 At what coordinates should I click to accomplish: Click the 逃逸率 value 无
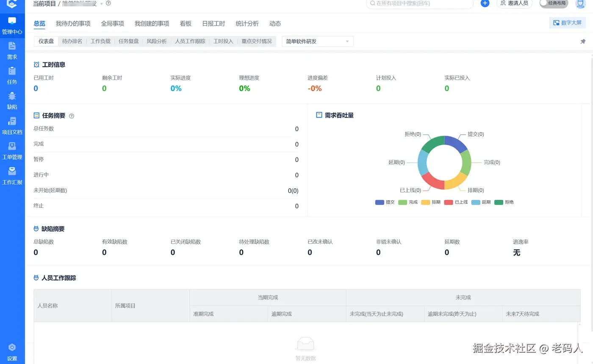click(516, 253)
